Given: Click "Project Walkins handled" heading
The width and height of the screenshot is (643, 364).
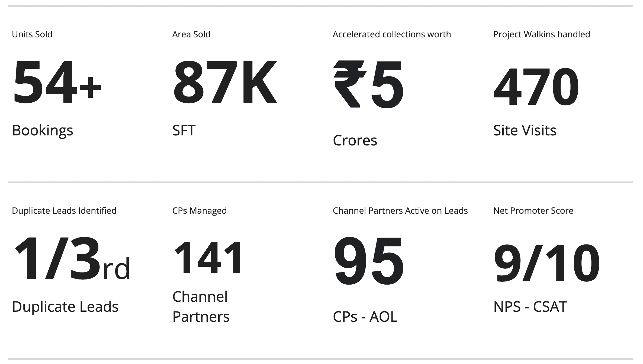Looking at the screenshot, I should click(541, 34).
